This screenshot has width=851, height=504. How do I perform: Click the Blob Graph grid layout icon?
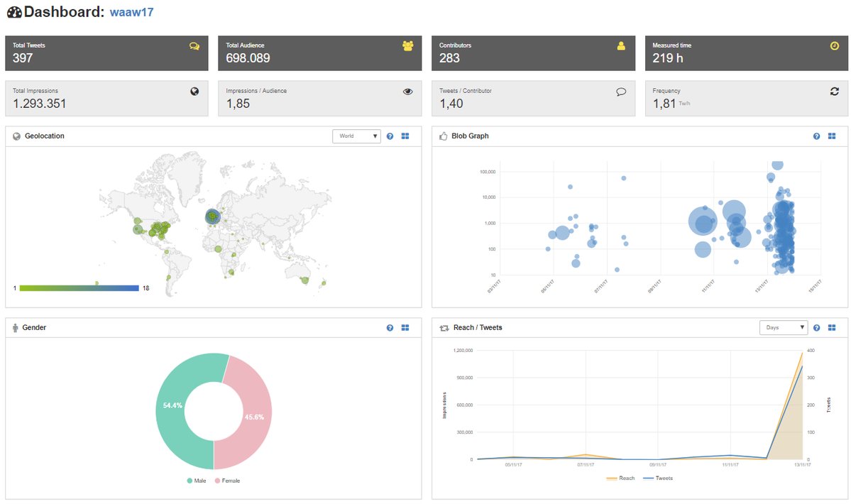point(832,136)
